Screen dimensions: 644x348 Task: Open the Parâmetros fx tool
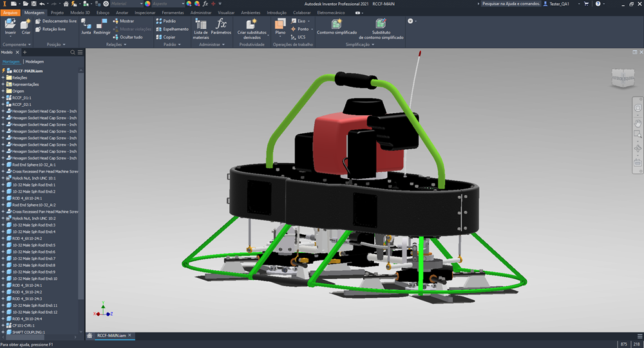(221, 26)
